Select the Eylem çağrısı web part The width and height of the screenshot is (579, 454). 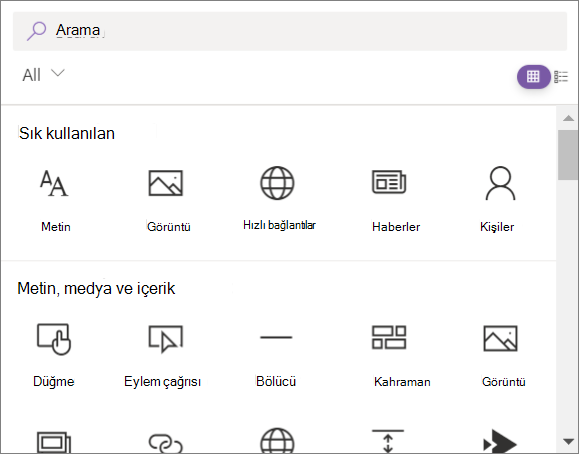(163, 355)
